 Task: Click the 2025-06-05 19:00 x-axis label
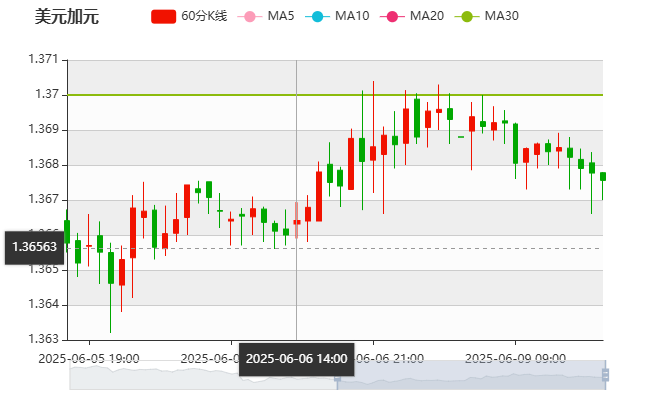89,358
